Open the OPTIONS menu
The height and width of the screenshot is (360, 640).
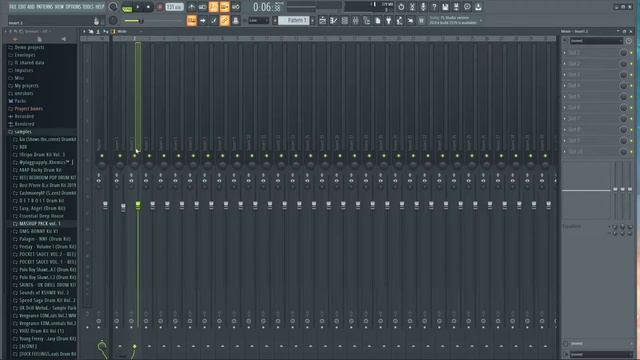point(73,7)
